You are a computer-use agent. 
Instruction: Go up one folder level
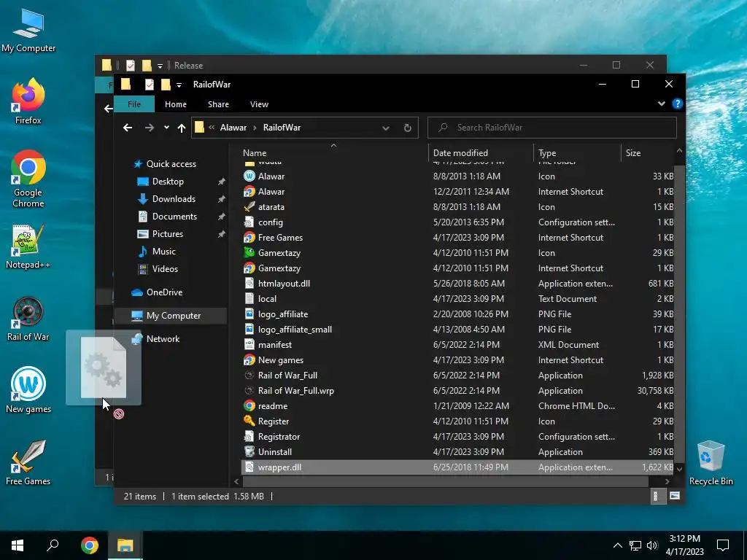[x=182, y=128]
